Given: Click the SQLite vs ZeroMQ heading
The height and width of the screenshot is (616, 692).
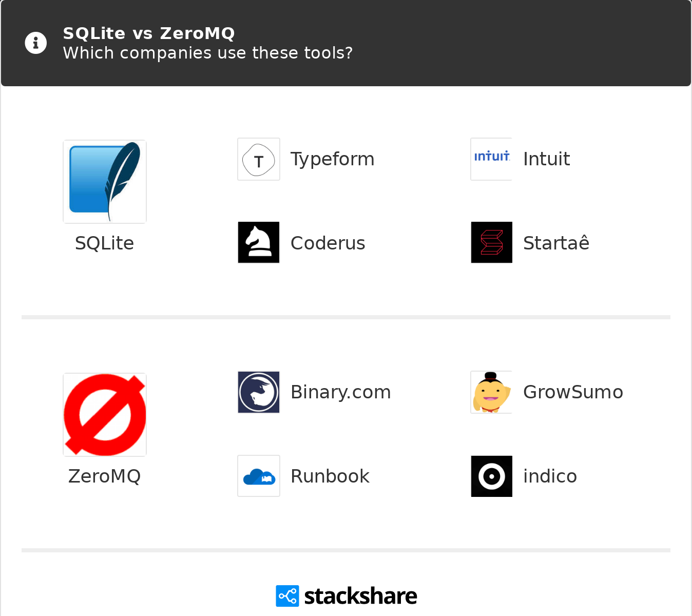Looking at the screenshot, I should (149, 33).
